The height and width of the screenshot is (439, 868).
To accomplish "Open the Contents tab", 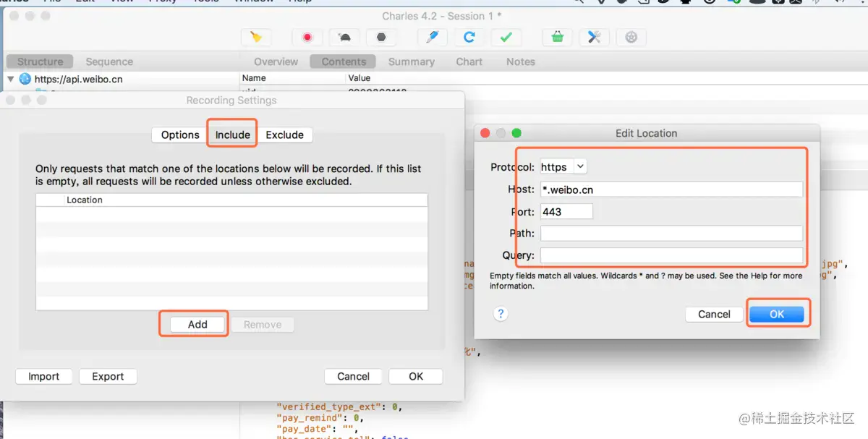I will (344, 61).
